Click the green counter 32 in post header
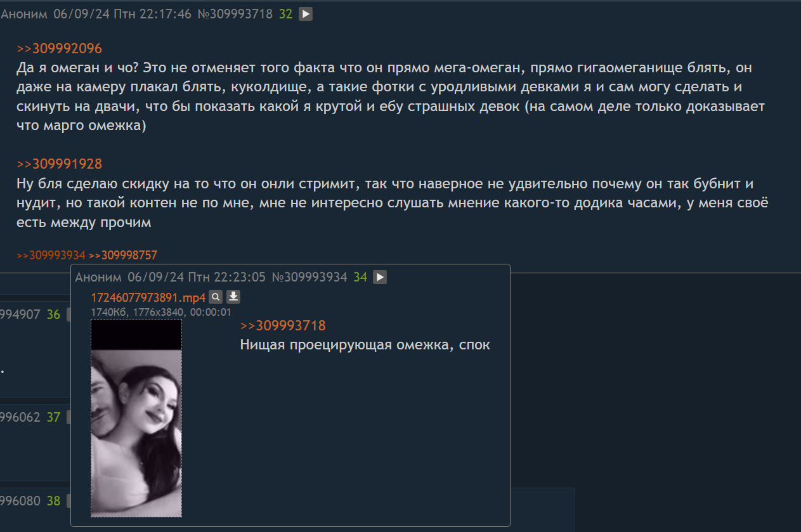The width and height of the screenshot is (801, 532). [x=286, y=14]
